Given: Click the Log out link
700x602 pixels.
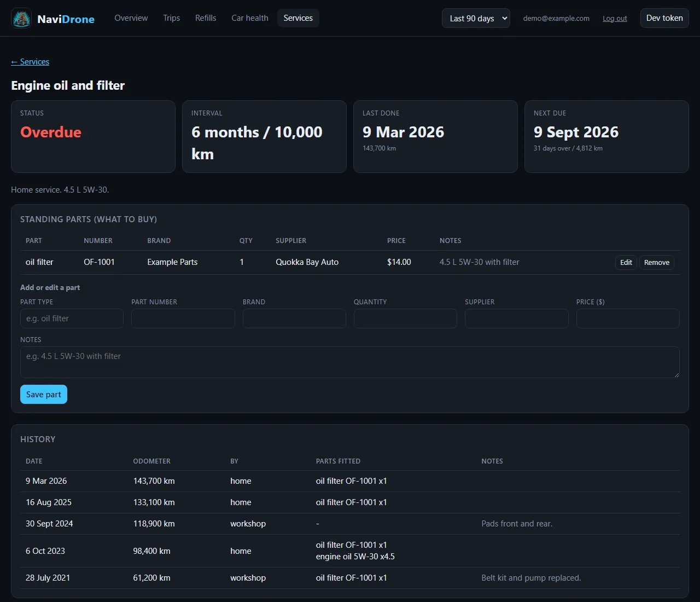Looking at the screenshot, I should 615,18.
